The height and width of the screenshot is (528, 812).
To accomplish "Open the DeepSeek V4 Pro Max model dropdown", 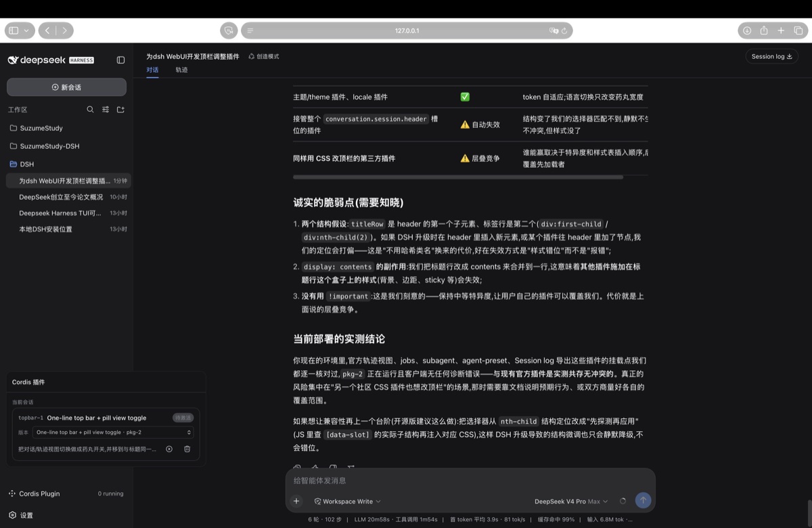I will click(x=571, y=502).
